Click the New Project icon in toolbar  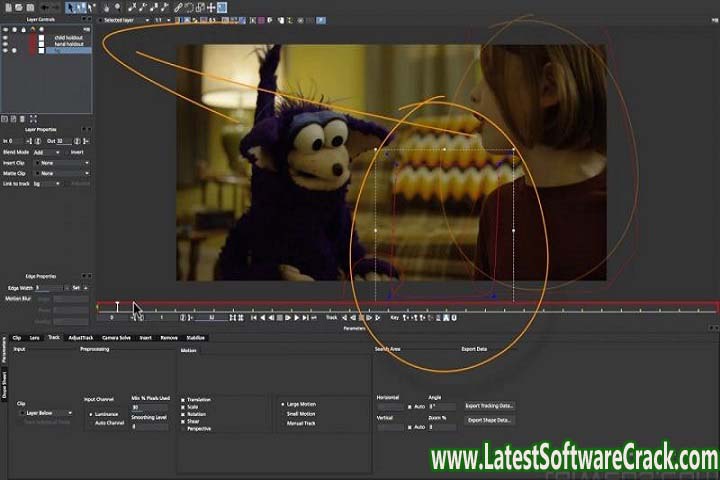click(8, 7)
